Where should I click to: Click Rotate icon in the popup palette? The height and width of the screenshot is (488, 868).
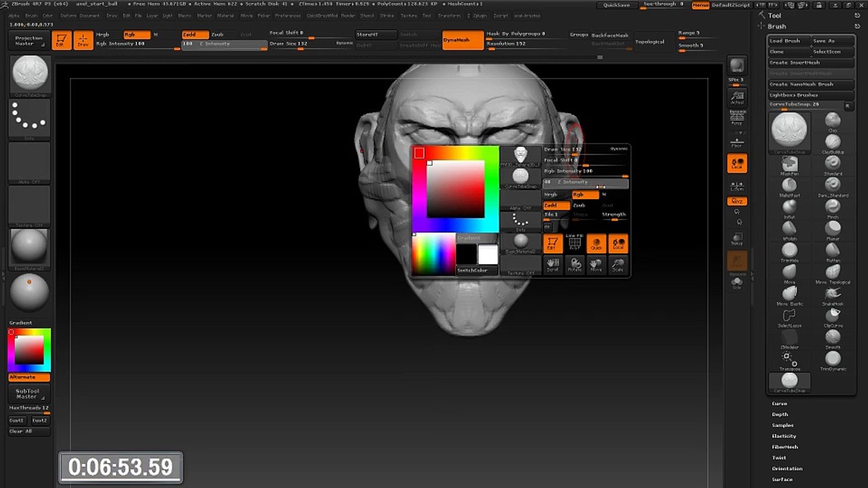574,264
